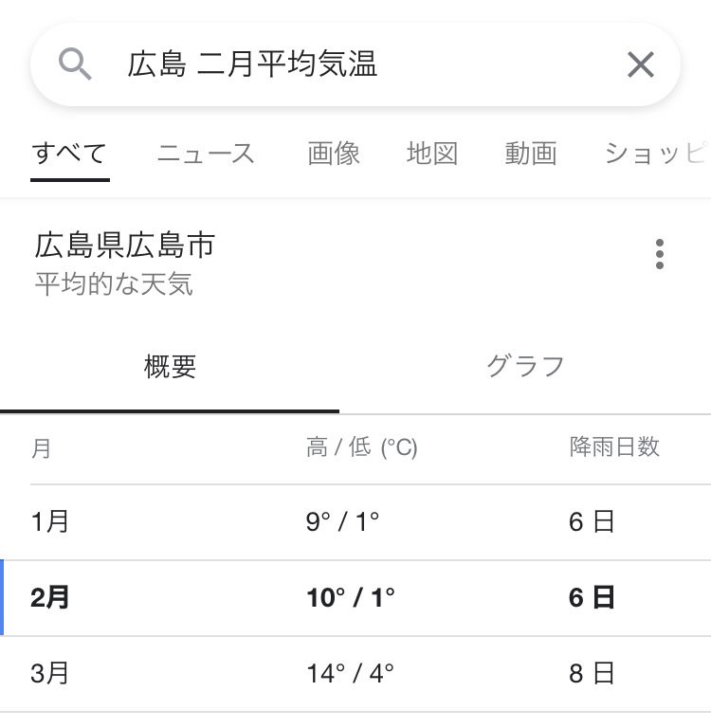The height and width of the screenshot is (728, 711).
Task: Click the 広島県広島市 heading
Action: [x=125, y=246]
